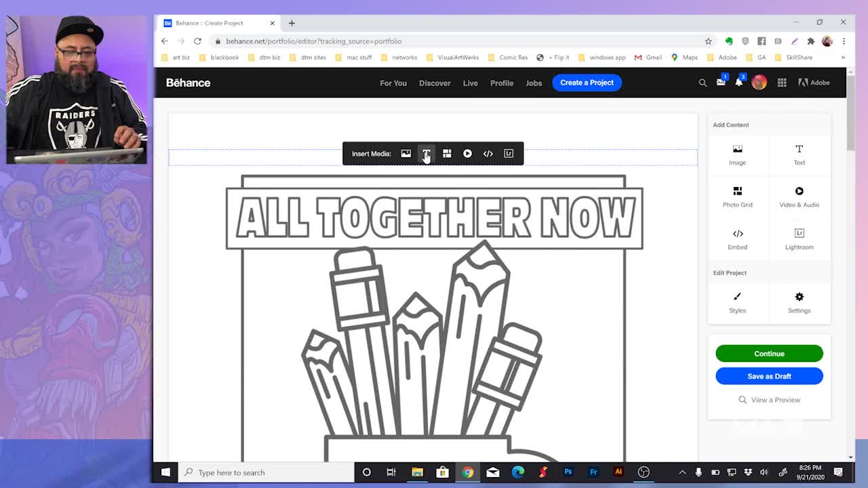Open the Maps bookmark
Viewport: 868px width, 488px height.
pyautogui.click(x=684, y=58)
